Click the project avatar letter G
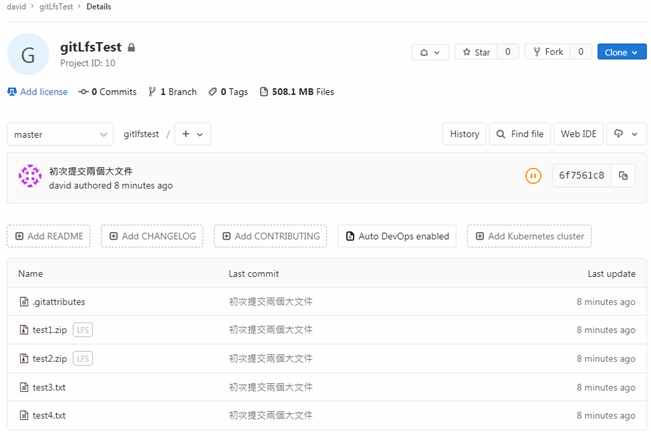651x435 pixels. click(x=28, y=55)
